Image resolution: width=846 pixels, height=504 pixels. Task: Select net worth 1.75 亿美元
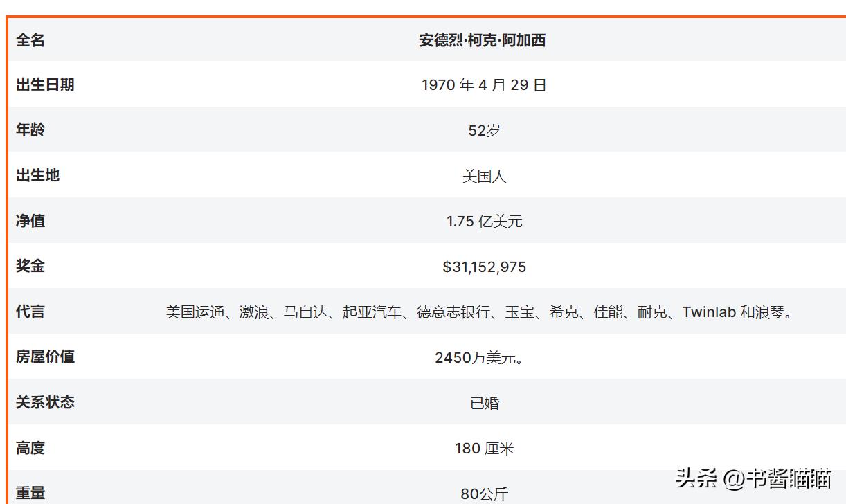(484, 222)
